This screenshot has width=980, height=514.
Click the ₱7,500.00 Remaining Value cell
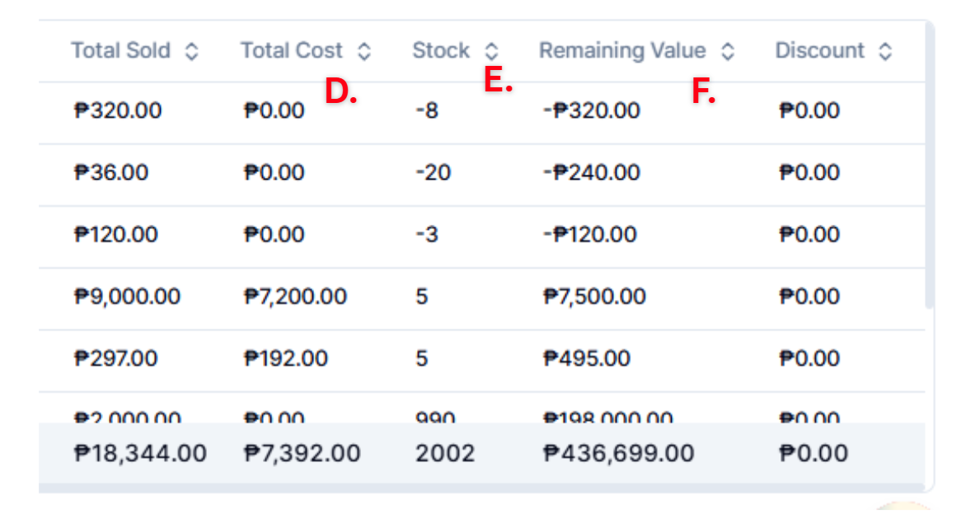(x=594, y=297)
